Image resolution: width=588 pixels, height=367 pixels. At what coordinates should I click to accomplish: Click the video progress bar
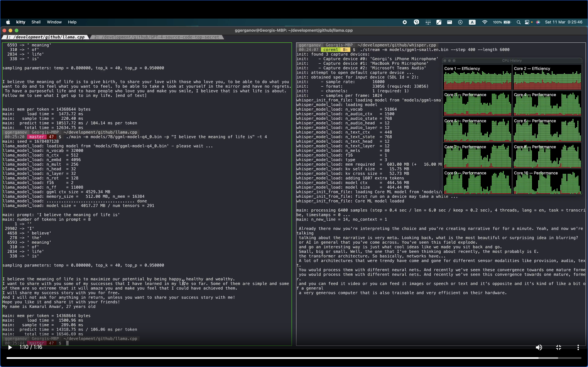tap(292, 358)
